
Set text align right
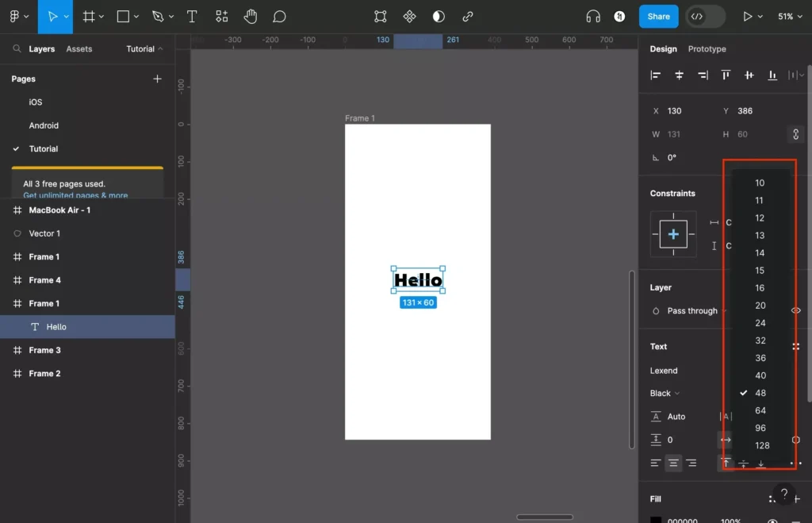[x=691, y=463]
